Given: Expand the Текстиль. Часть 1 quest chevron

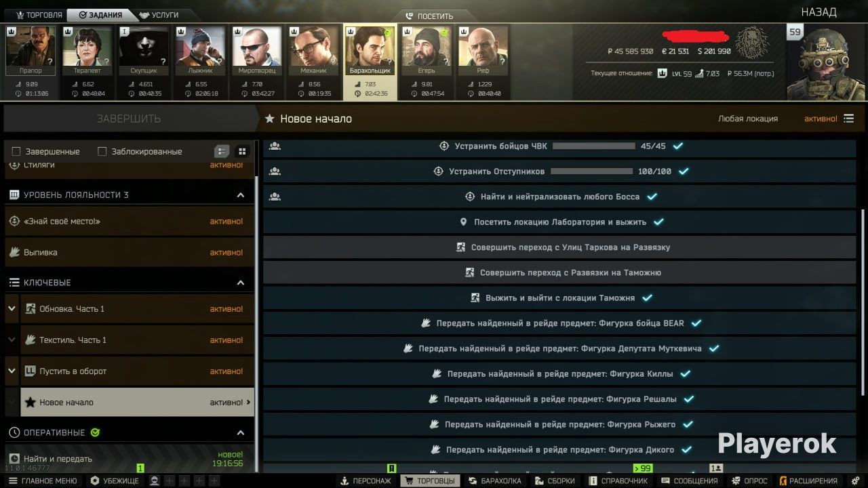Looking at the screenshot, I should 12,340.
